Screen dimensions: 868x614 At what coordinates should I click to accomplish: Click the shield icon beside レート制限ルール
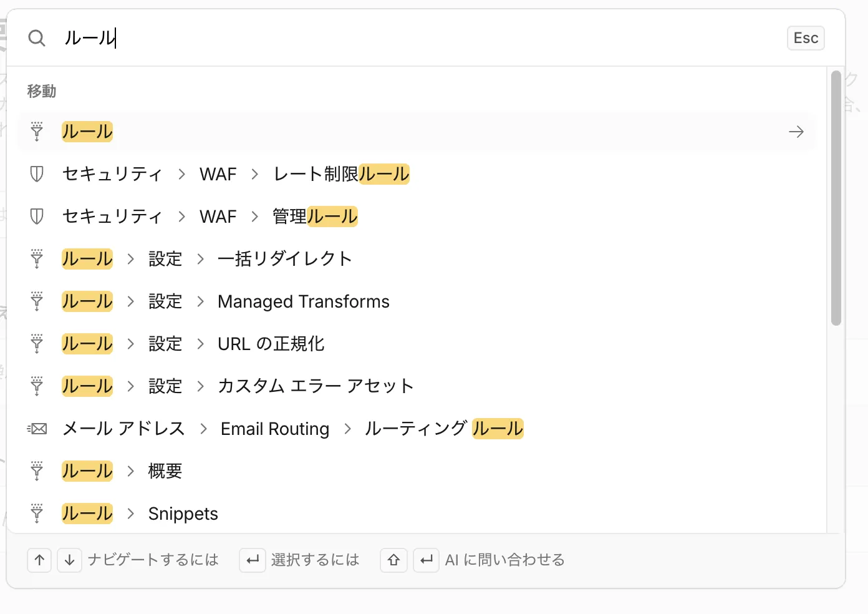(37, 174)
